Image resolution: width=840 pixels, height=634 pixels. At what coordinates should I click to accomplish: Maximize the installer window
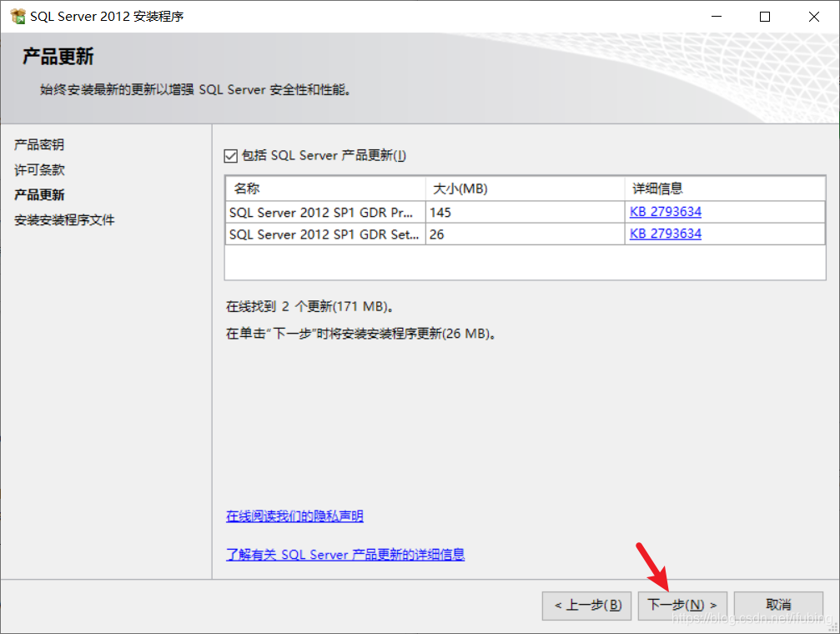click(765, 16)
